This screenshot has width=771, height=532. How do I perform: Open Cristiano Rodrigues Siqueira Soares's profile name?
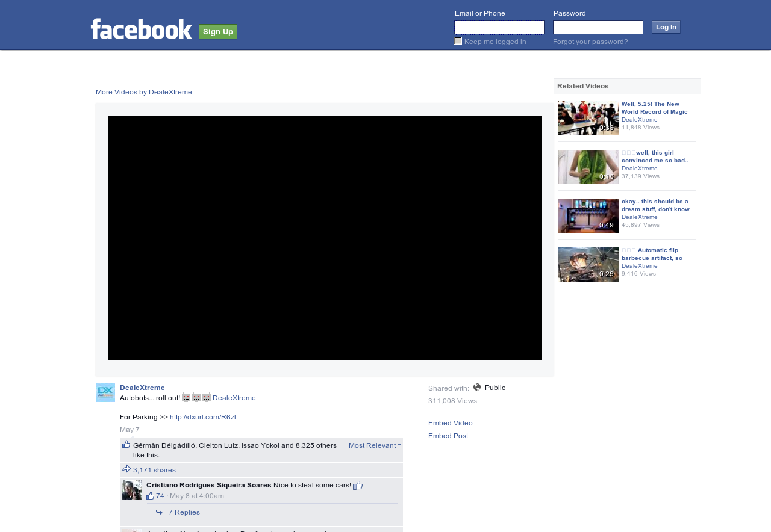pyautogui.click(x=209, y=485)
